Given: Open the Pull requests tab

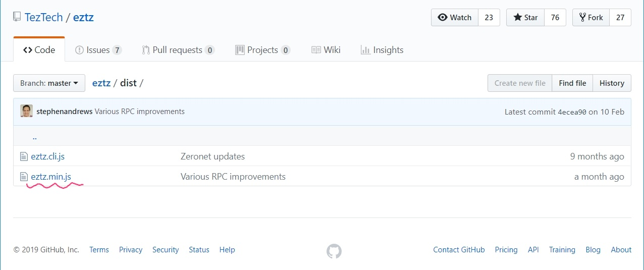Looking at the screenshot, I should [x=178, y=50].
